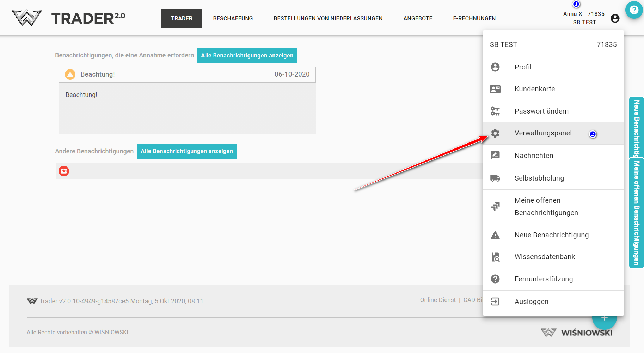Select Profil from the user menu
The image size is (644, 353).
pos(523,67)
